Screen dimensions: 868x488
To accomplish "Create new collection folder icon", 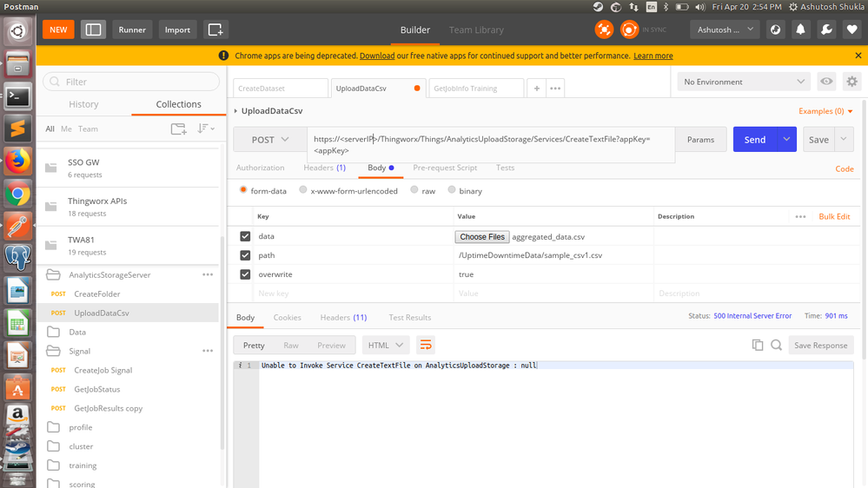I will (178, 129).
